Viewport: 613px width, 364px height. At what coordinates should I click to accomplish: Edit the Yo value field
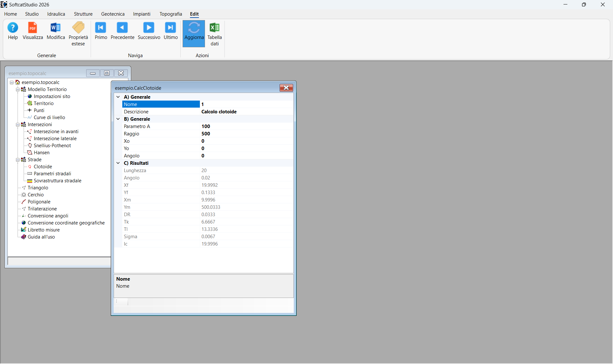click(x=246, y=148)
